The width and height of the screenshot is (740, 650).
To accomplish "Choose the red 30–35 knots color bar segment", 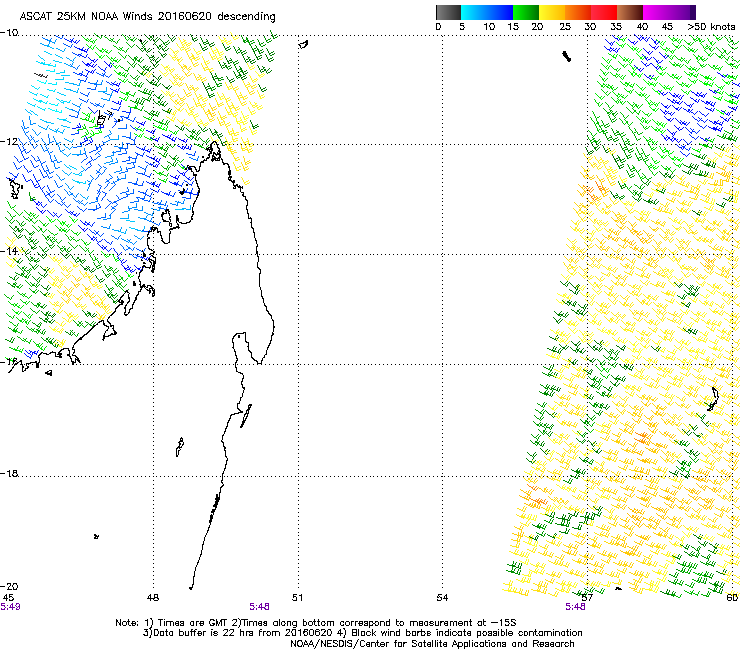I will [x=604, y=12].
